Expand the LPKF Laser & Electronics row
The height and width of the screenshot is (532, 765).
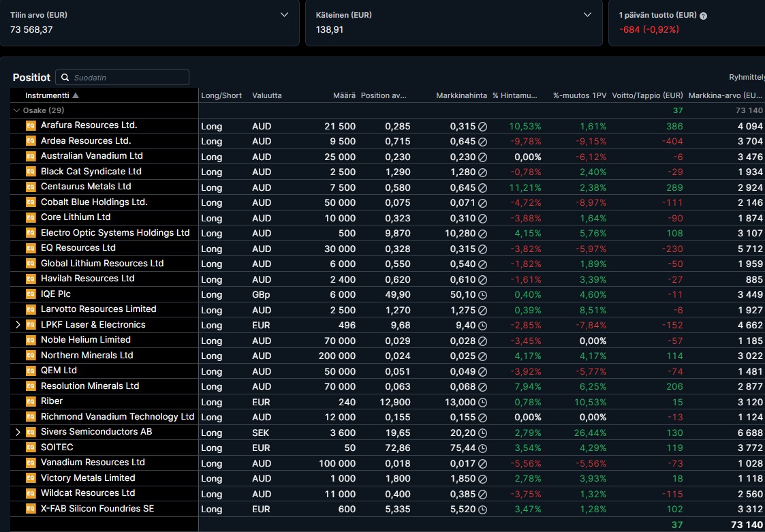click(x=18, y=324)
